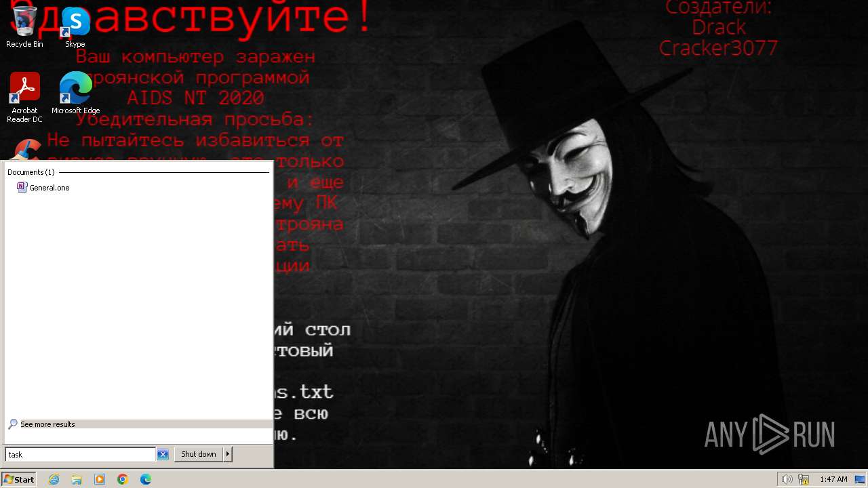Viewport: 868px width, 488px height.
Task: Click the Shut down button
Action: click(x=198, y=454)
